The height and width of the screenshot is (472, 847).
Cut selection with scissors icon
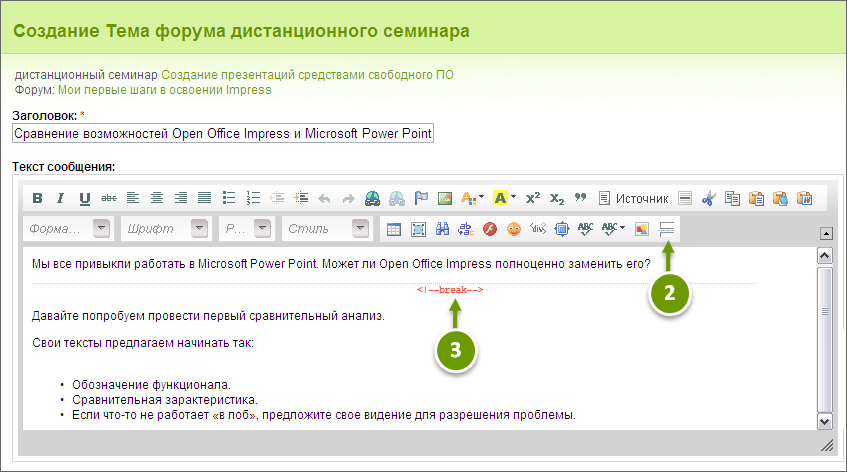click(709, 198)
